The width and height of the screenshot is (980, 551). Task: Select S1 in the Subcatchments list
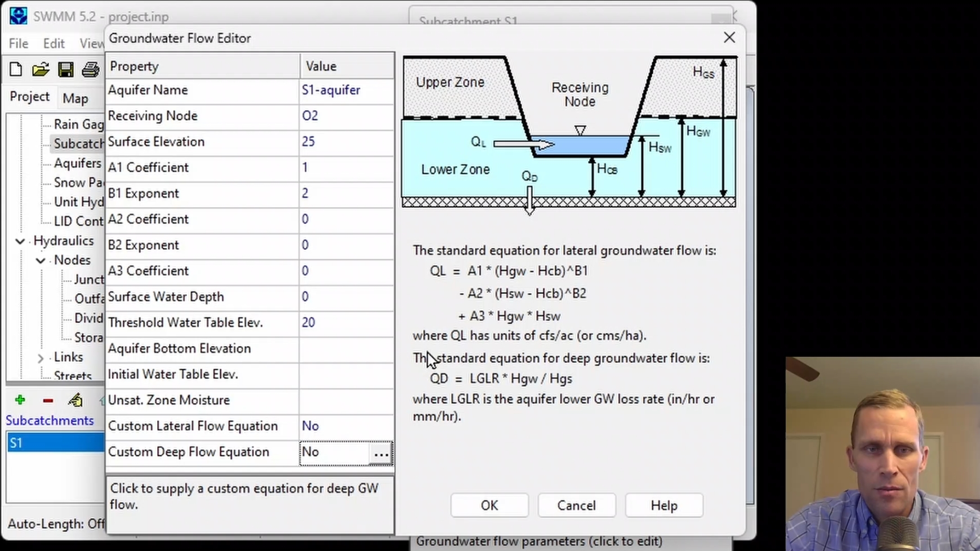pos(55,444)
